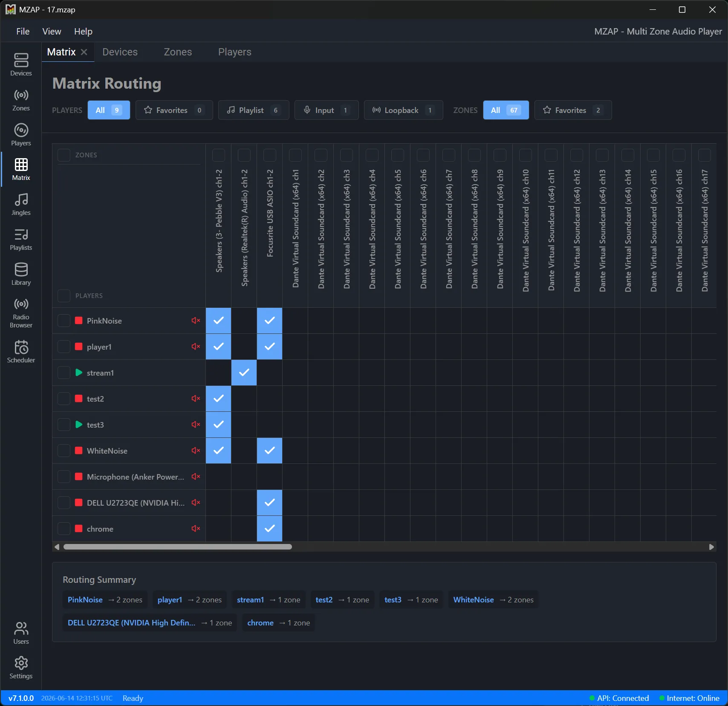728x706 pixels.
Task: Switch to the Devices tab
Action: click(x=120, y=52)
